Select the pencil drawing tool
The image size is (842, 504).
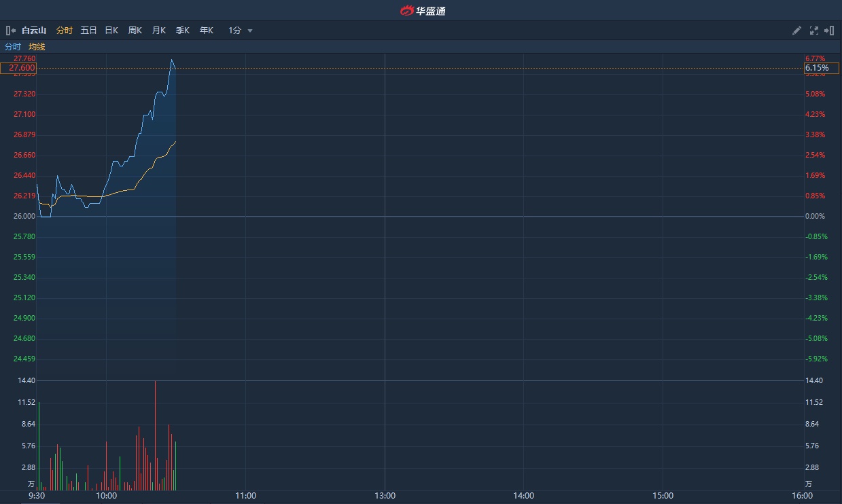(797, 31)
